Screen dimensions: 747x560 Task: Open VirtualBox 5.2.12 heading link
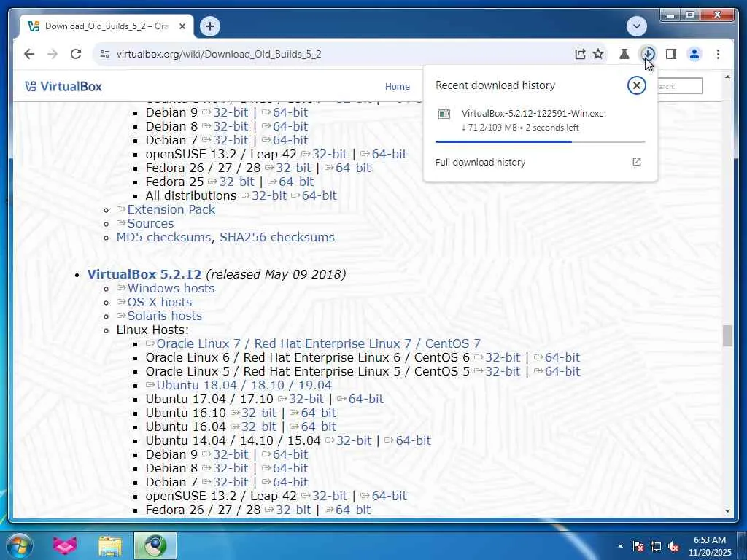144,274
